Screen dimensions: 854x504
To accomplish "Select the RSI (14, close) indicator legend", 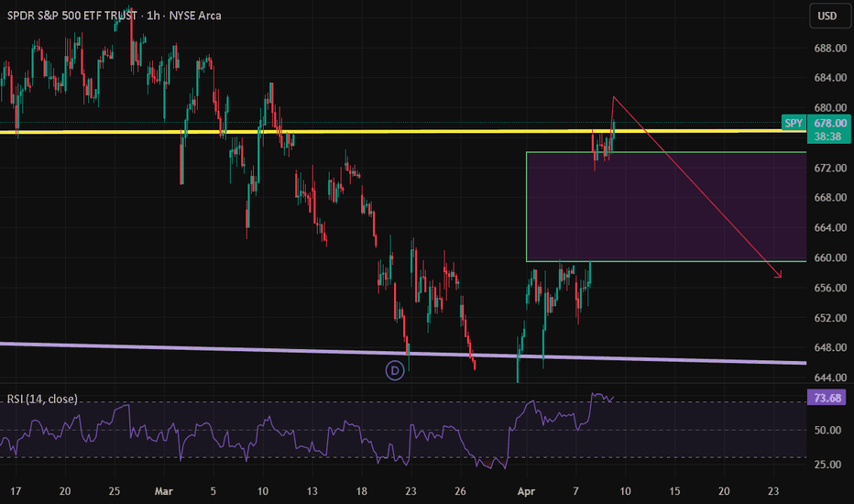I will pos(41,399).
